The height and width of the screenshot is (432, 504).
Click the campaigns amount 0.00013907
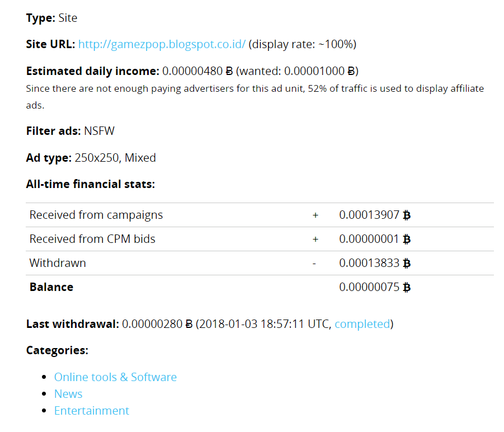[369, 215]
